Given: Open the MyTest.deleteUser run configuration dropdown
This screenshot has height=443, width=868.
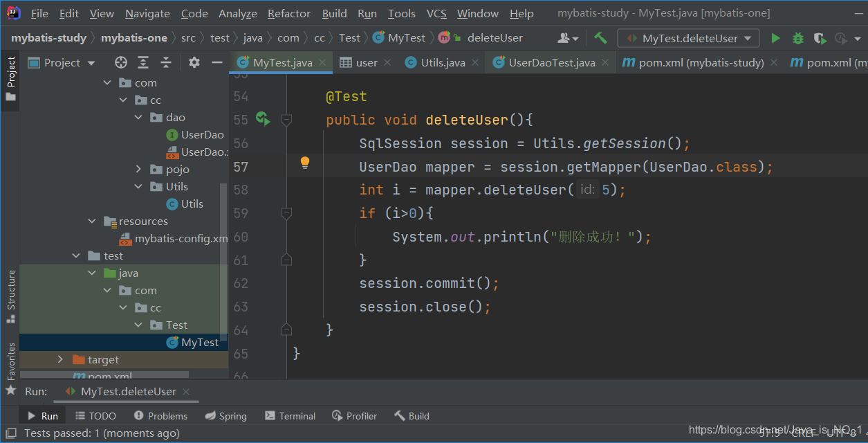Looking at the screenshot, I should [x=688, y=38].
